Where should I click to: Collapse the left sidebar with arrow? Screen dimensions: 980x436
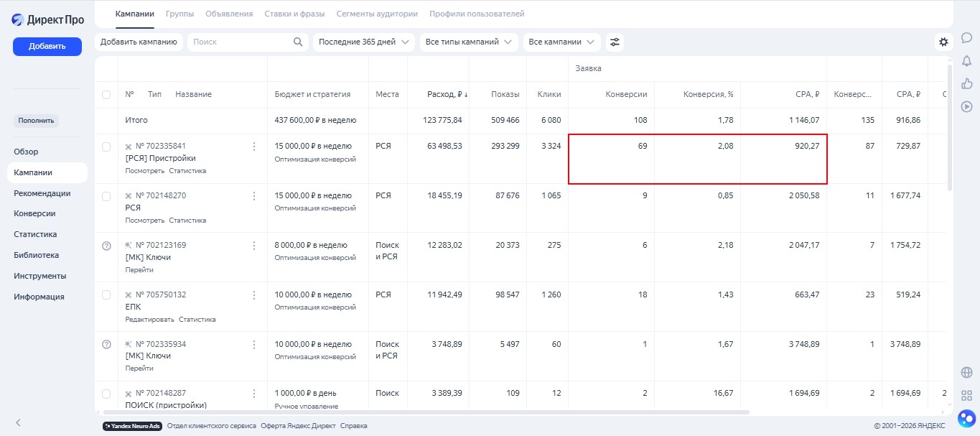click(x=19, y=423)
